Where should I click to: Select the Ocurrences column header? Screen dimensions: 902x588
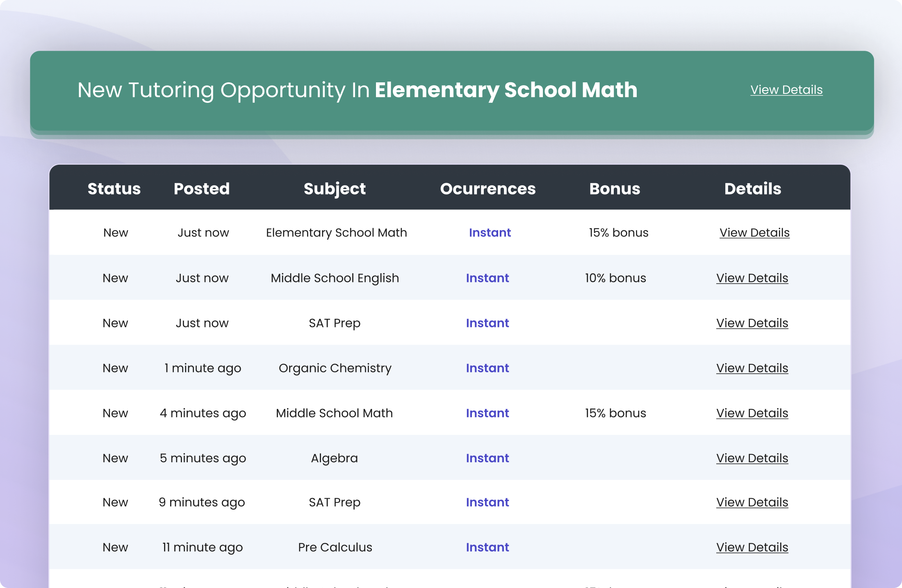coord(487,189)
